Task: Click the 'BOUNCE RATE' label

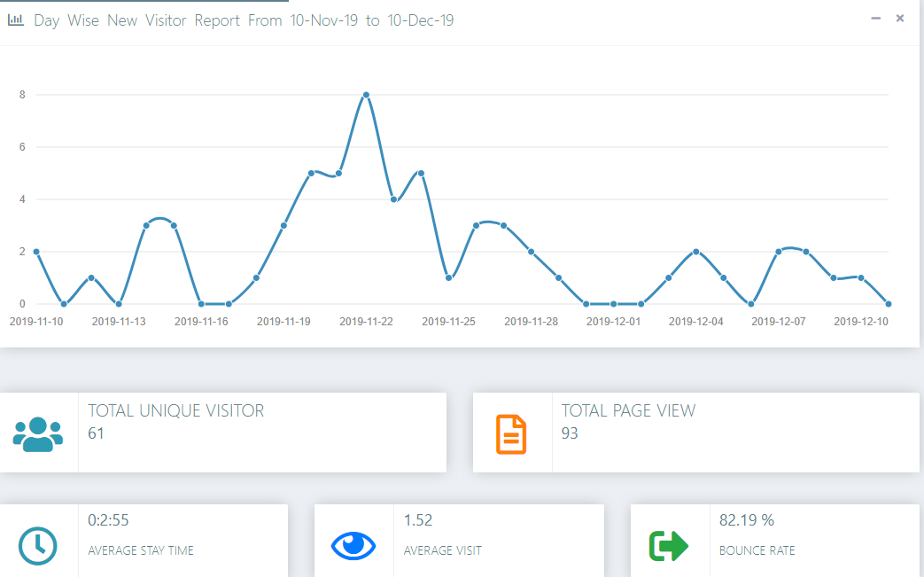Action: tap(757, 550)
